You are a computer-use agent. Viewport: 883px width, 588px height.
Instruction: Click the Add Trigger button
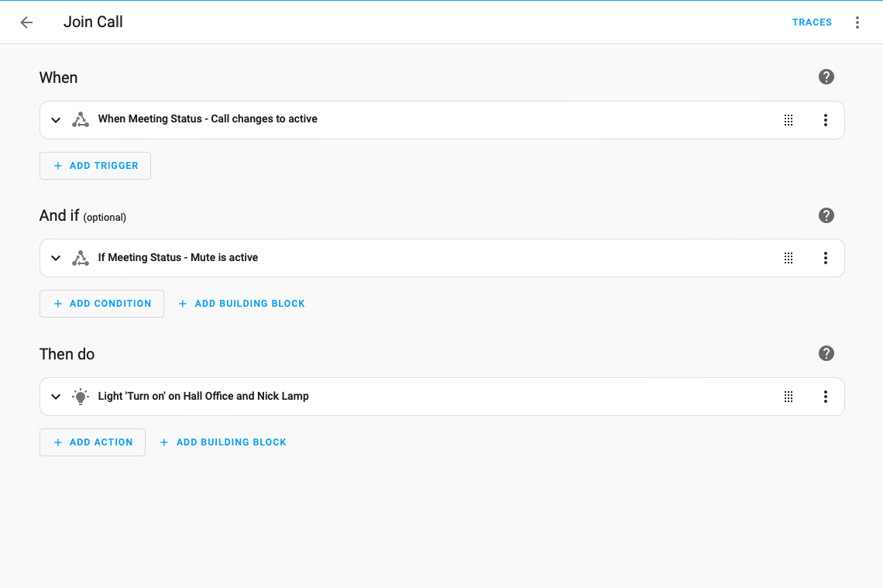point(95,166)
